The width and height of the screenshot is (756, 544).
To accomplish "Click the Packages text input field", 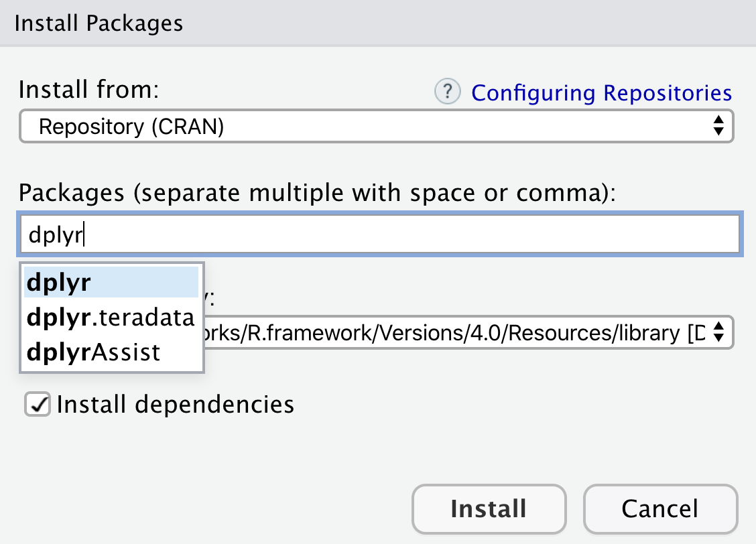I will [x=380, y=234].
